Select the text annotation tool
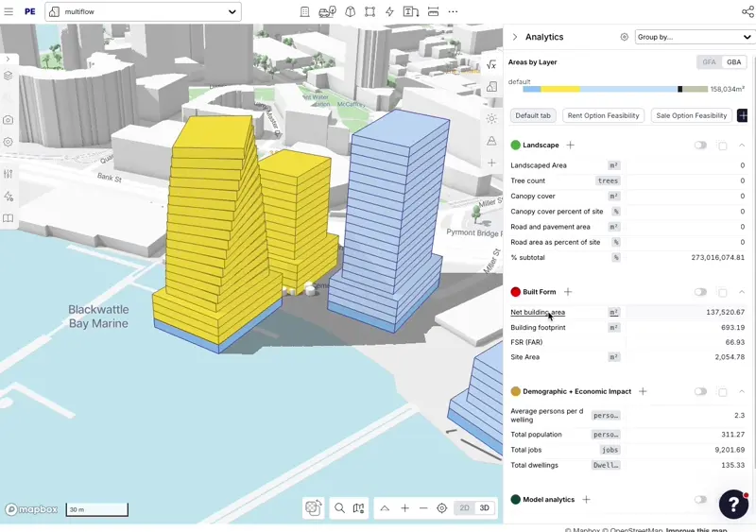 [x=411, y=11]
